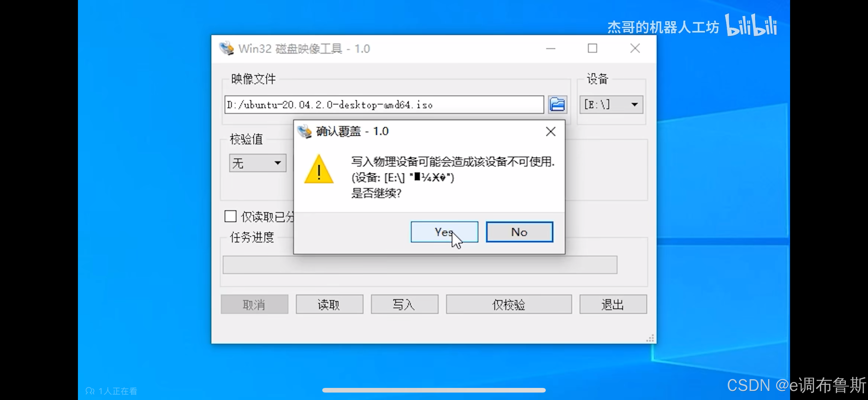The height and width of the screenshot is (400, 868).
Task: Expand the hash checksum type dropdown
Action: 258,163
